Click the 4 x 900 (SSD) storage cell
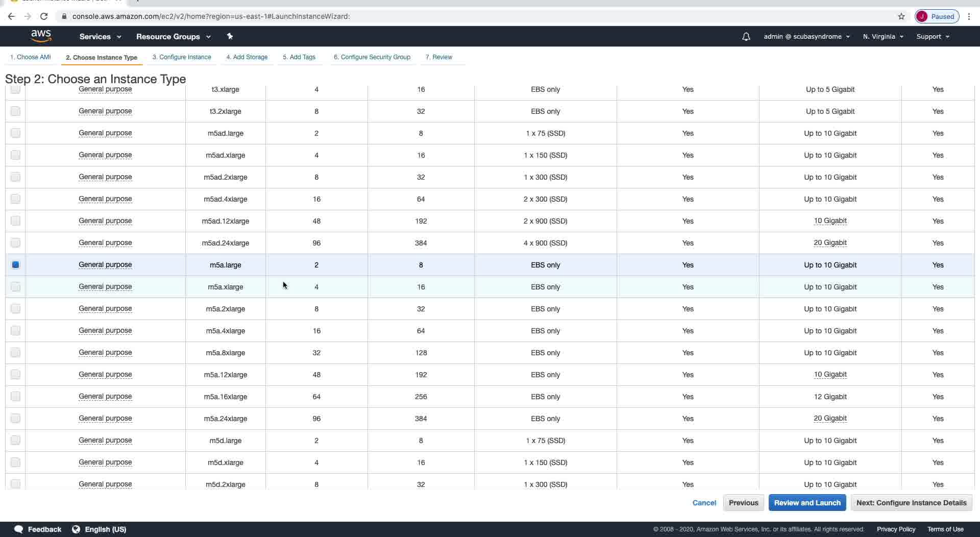The width and height of the screenshot is (980, 537). click(545, 243)
